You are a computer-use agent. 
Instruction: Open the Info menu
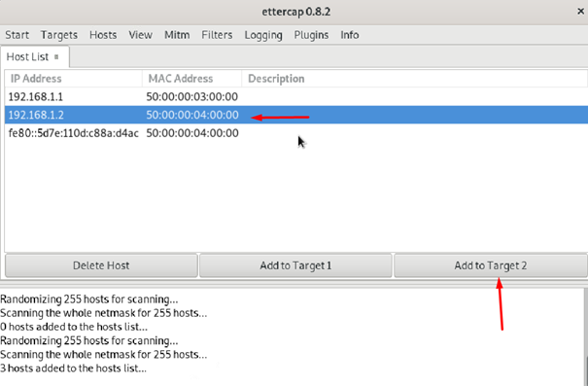click(x=350, y=35)
